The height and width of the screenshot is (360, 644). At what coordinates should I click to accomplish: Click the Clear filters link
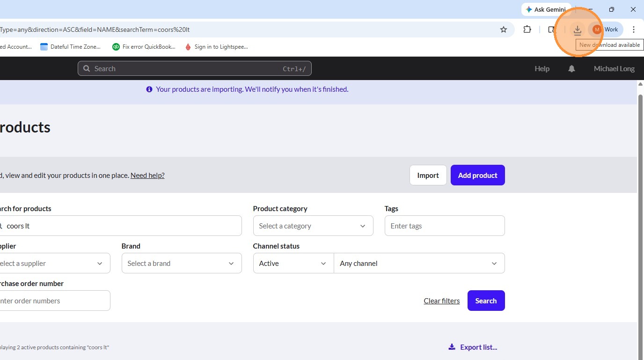pos(442,301)
